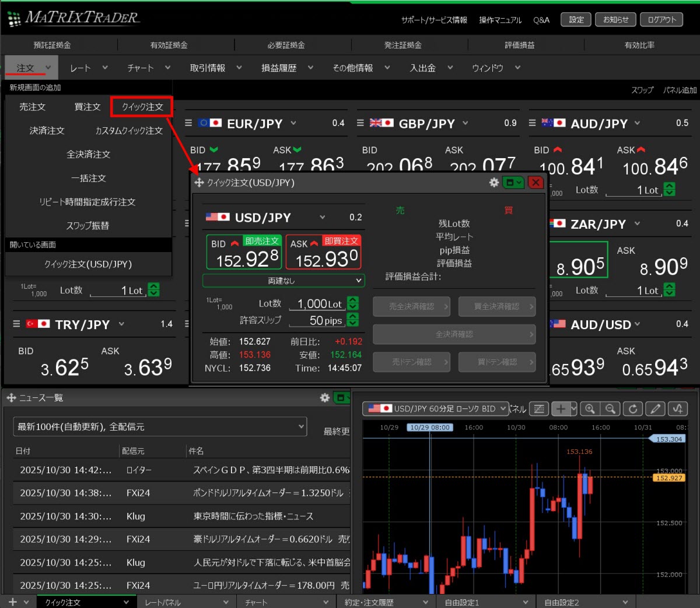
Task: Expand the 両建なし dropdown
Action: click(x=283, y=281)
